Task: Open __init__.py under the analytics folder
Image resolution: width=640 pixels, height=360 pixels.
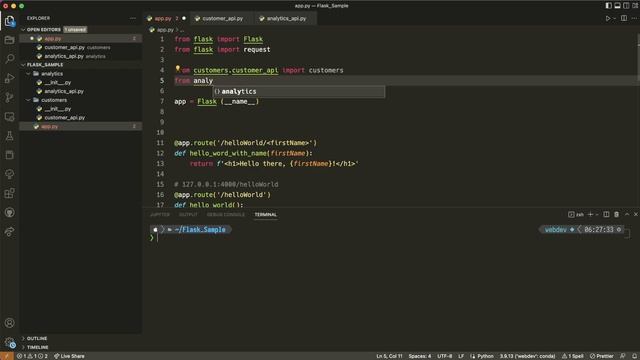Action: click(81, 82)
